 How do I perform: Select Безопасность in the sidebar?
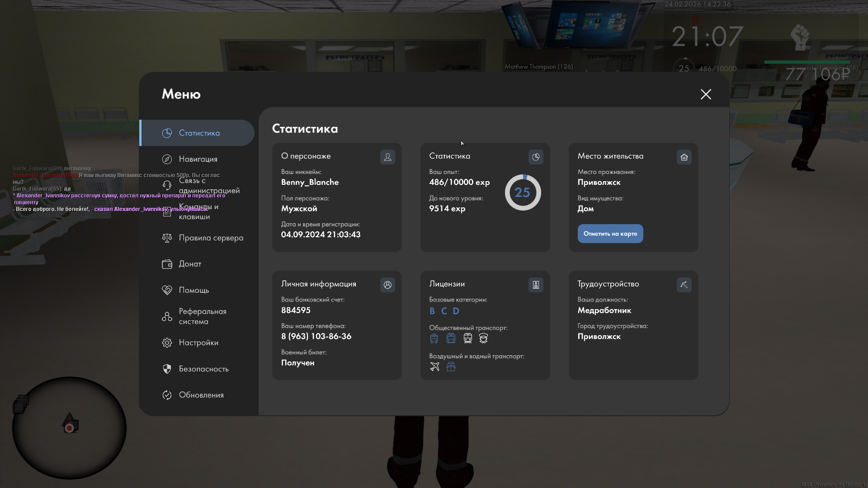coord(203,369)
